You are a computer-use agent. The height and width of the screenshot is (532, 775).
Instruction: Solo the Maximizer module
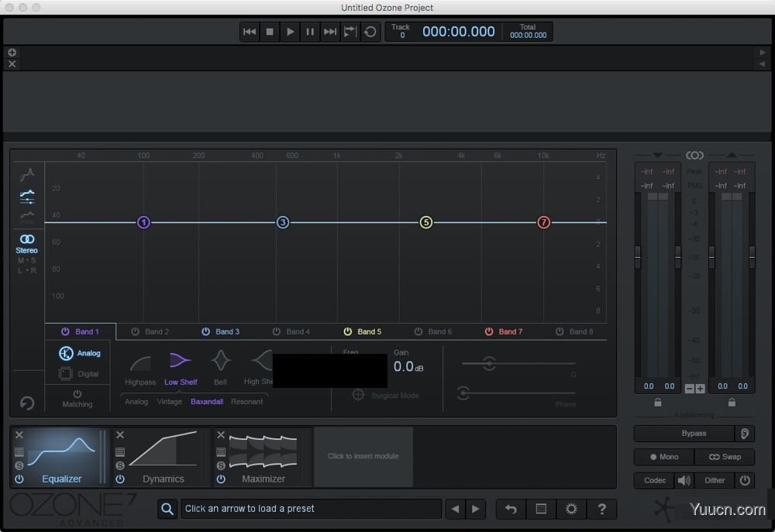pos(221,465)
